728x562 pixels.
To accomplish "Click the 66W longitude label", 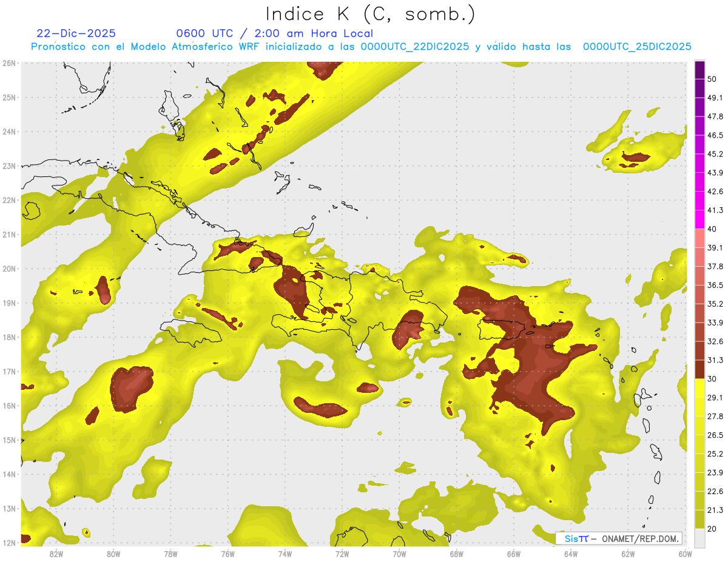I will 514,554.
